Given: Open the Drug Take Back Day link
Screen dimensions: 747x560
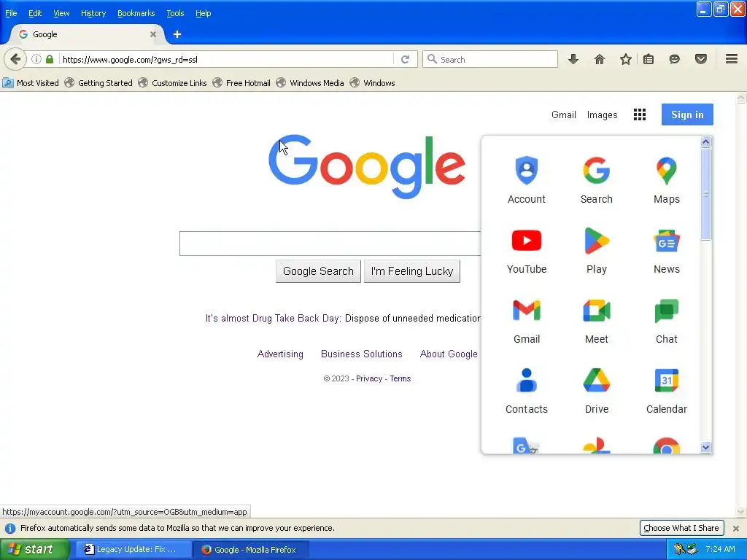Looking at the screenshot, I should pyautogui.click(x=273, y=318).
